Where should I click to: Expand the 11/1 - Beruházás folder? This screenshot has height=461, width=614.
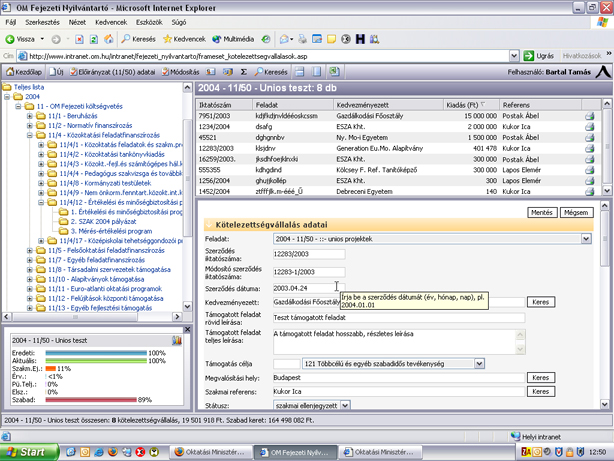coord(30,116)
